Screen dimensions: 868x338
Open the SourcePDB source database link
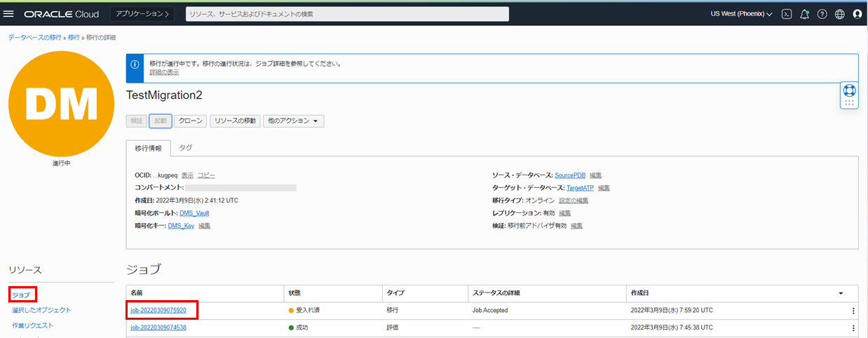click(x=569, y=175)
